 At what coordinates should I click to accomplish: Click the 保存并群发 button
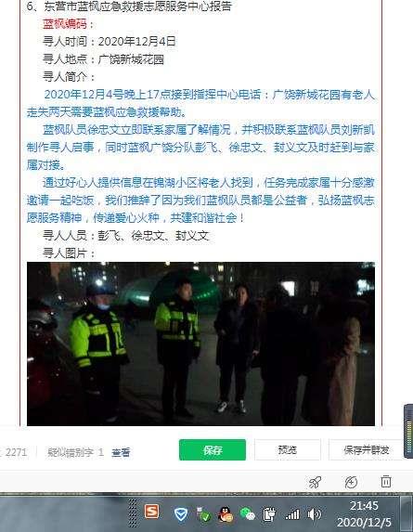(x=366, y=449)
